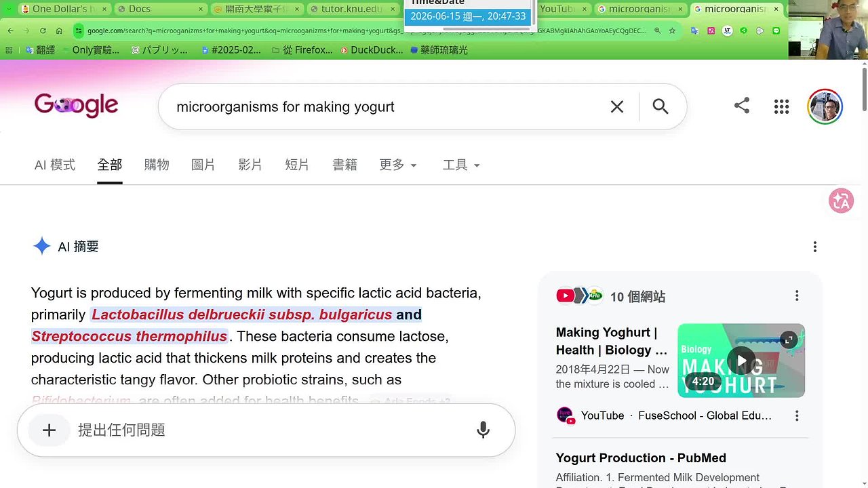This screenshot has height=488, width=868.
Task: Open the 從 Firefox bookmarks folder
Action: (302, 49)
